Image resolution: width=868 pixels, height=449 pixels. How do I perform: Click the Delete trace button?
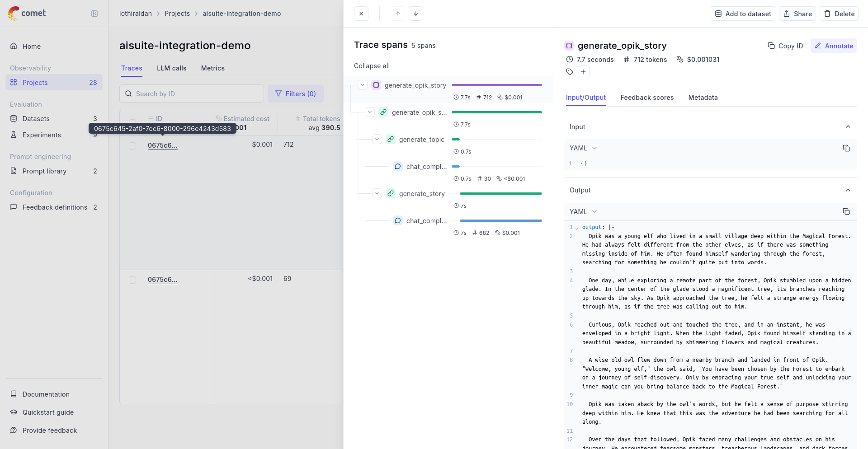[x=839, y=14]
